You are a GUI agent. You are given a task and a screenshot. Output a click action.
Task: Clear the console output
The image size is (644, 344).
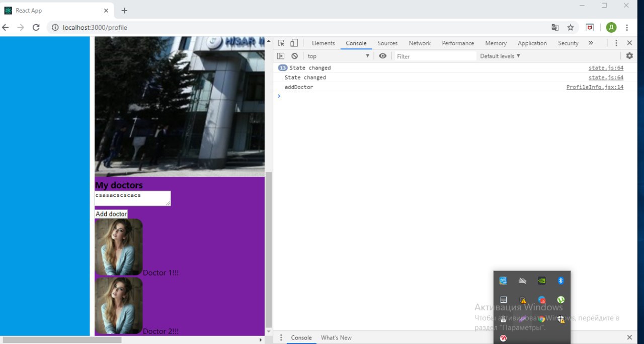pos(294,56)
